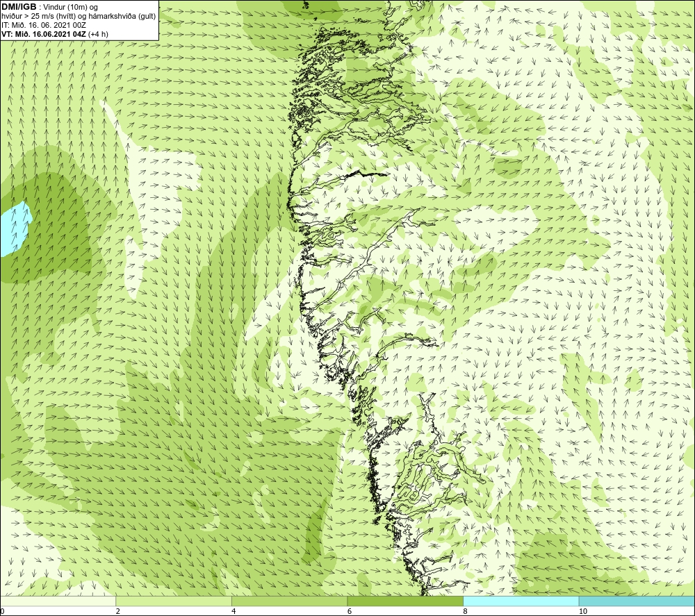This screenshot has width=695, height=616.
Task: Click the 4–6 m/s medium green legend band
Action: [x=289, y=601]
